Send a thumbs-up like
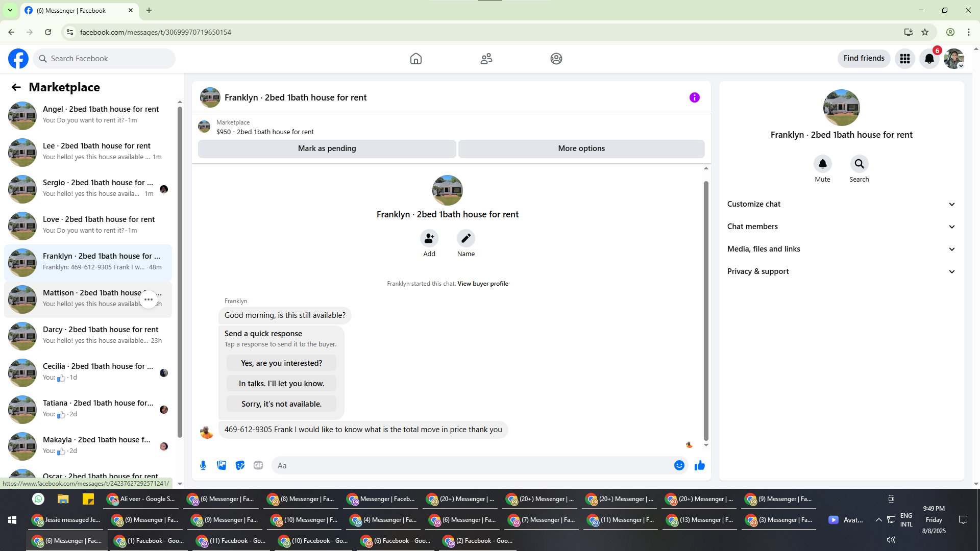980x551 pixels. click(699, 465)
